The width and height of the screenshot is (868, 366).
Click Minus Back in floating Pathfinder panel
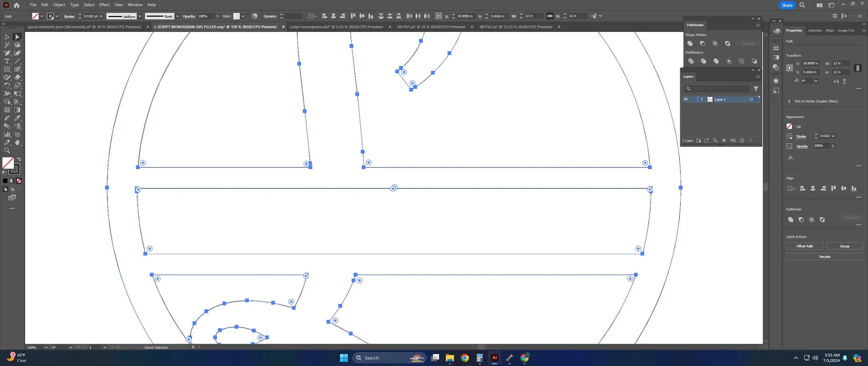pyautogui.click(x=754, y=61)
